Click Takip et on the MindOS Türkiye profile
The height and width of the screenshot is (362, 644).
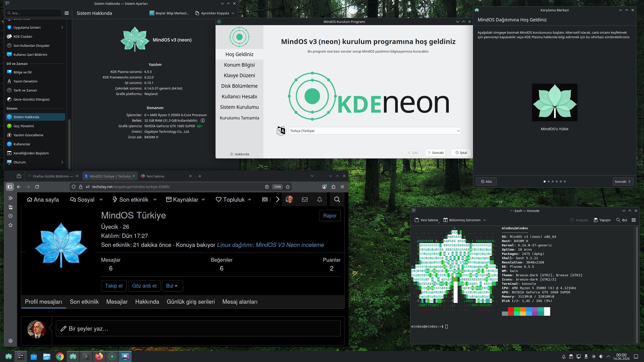pyautogui.click(x=114, y=286)
